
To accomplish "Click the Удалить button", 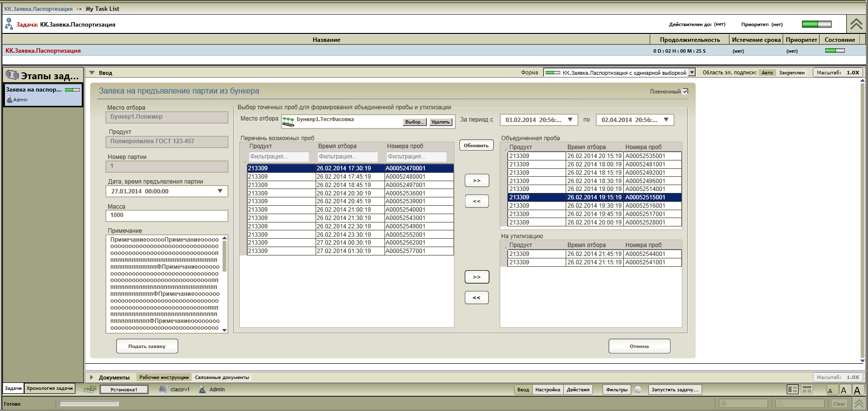I will coord(441,122).
